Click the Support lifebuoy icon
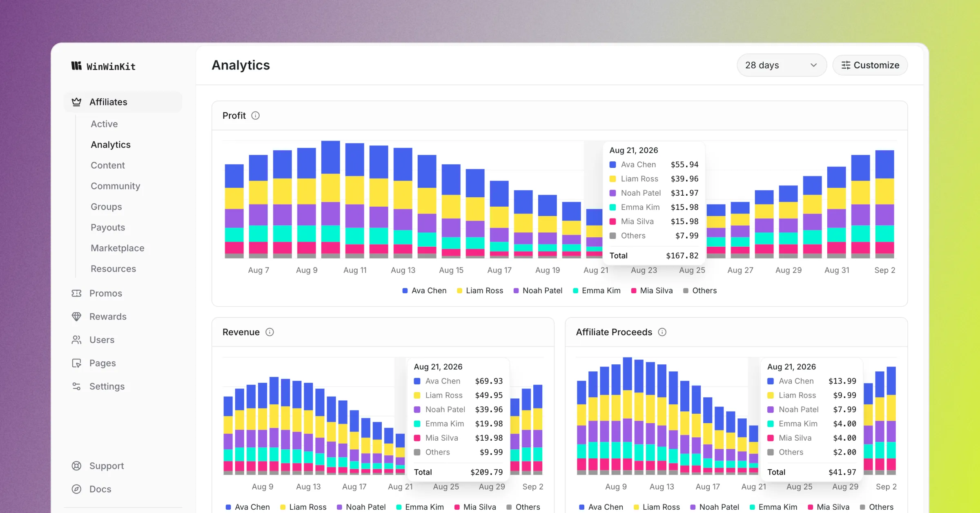Image resolution: width=980 pixels, height=513 pixels. pos(76,466)
